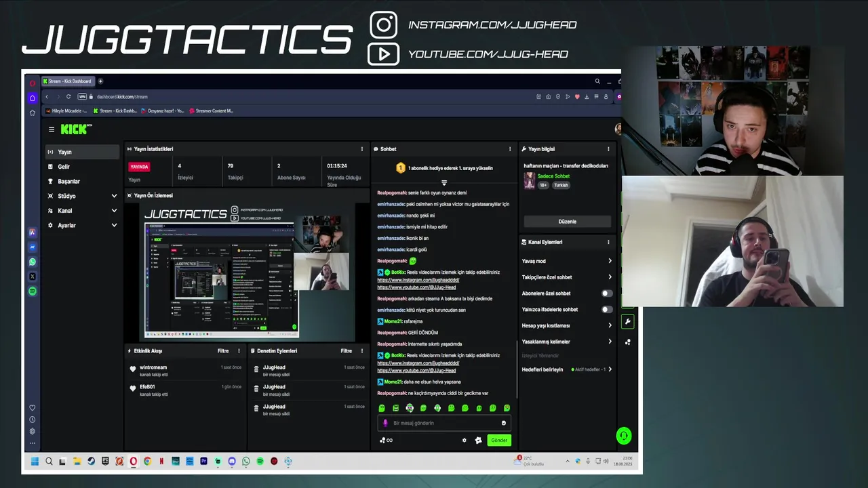Open the Takipçilere özel sohbet options arrow
Screen dimensions: 868x488
click(x=610, y=277)
